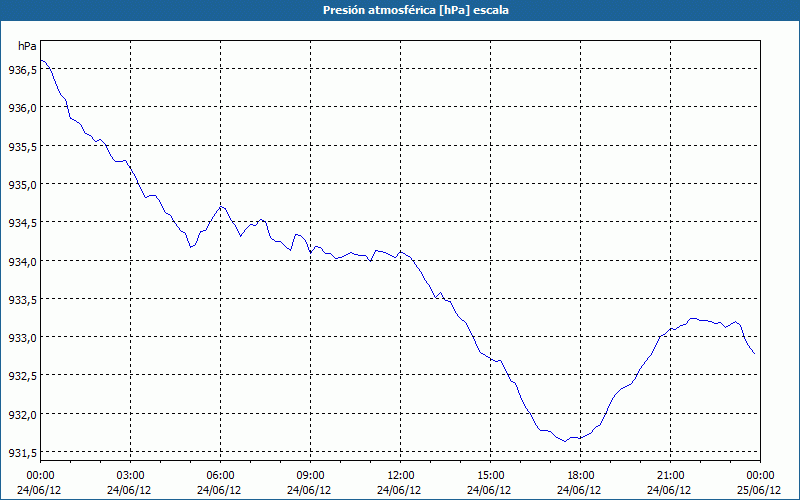Select the 933,5 y-axis value
This screenshot has width=800, height=500.
coord(22,301)
